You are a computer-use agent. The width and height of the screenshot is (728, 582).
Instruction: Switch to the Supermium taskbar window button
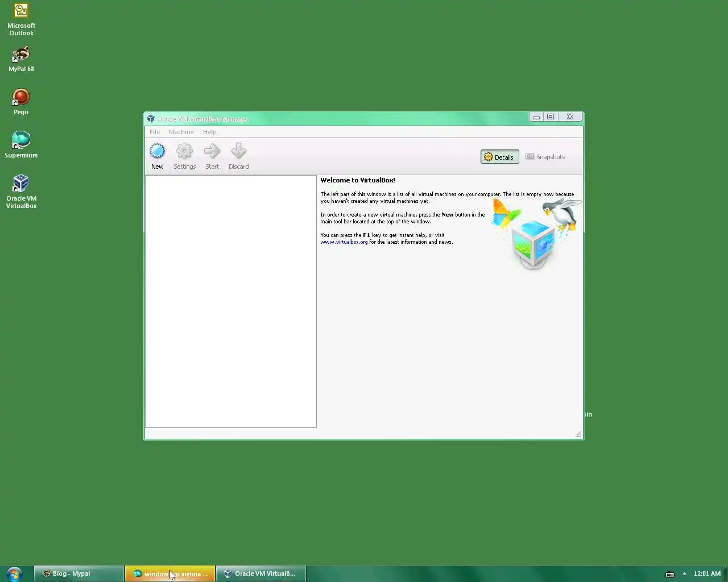point(170,573)
